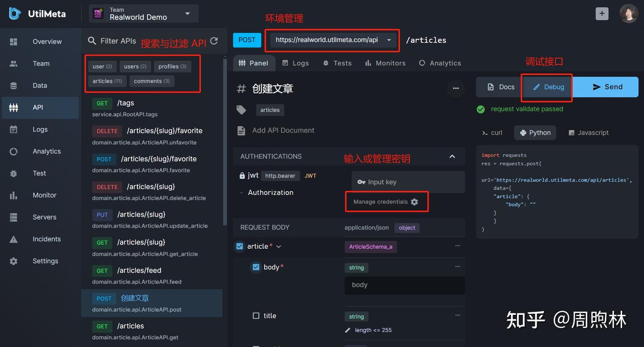Click the Settings gear icon in sidebar
Image resolution: width=644 pixels, height=347 pixels.
[14, 261]
